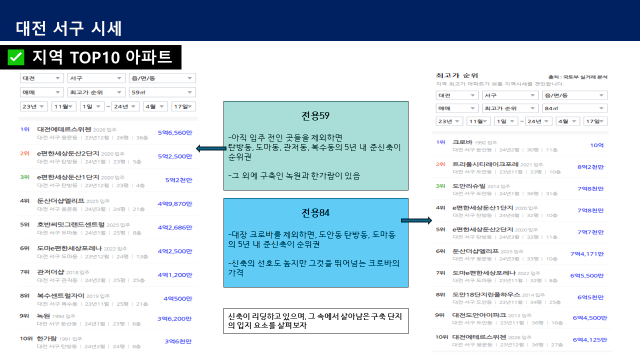This screenshot has height=360, width=640.
Task: Click the 5억2,500만 price
Action: 175,156
